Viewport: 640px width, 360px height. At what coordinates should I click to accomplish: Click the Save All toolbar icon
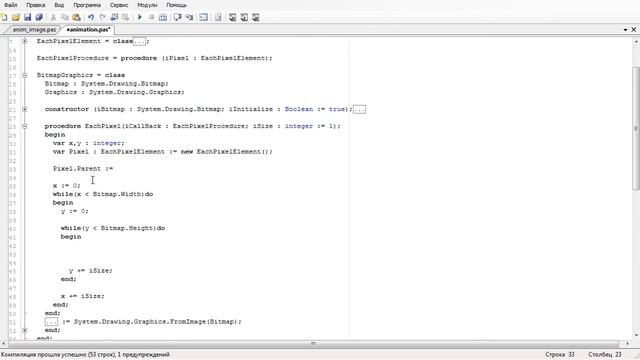tap(39, 17)
